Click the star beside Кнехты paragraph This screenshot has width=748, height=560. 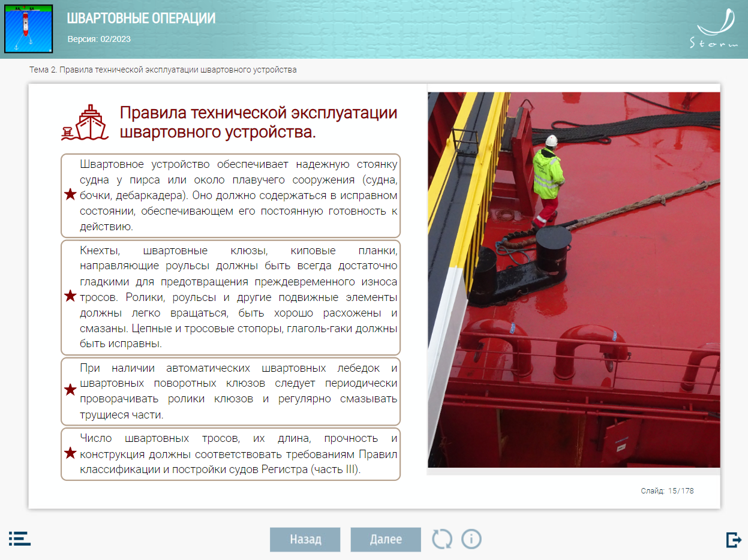[70, 296]
